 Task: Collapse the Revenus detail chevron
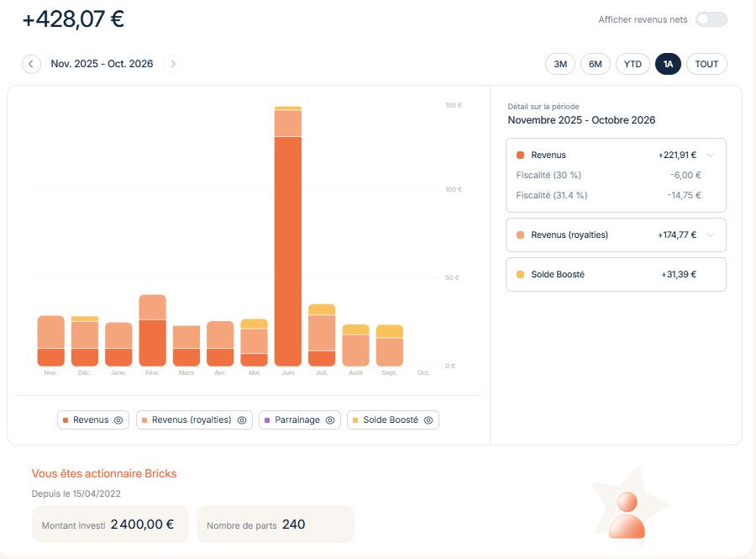[x=711, y=155]
